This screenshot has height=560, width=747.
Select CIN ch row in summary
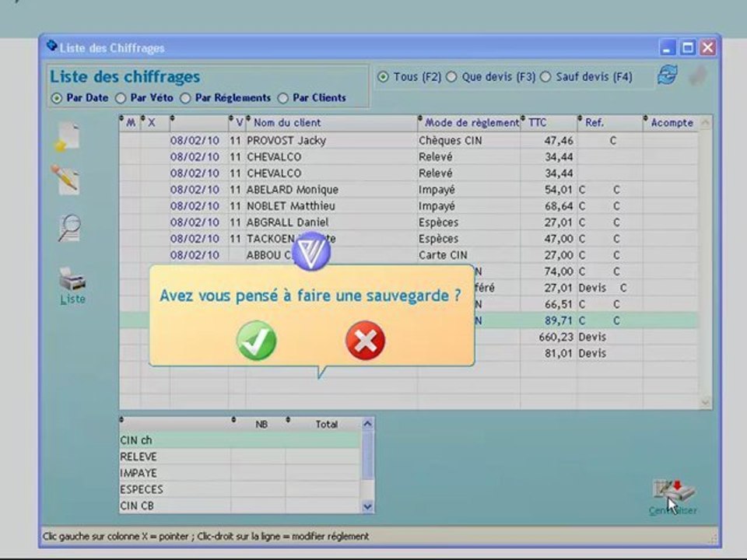[240, 440]
